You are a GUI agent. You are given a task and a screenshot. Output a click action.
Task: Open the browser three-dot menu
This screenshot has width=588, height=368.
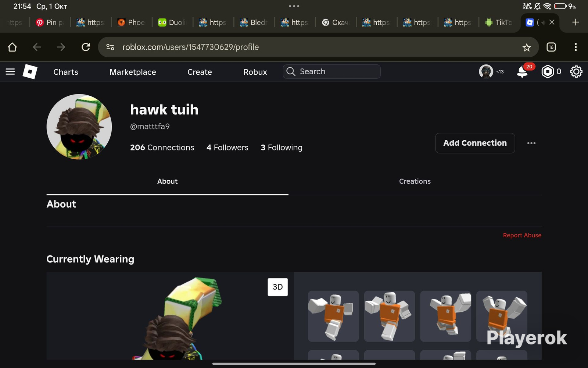point(576,47)
